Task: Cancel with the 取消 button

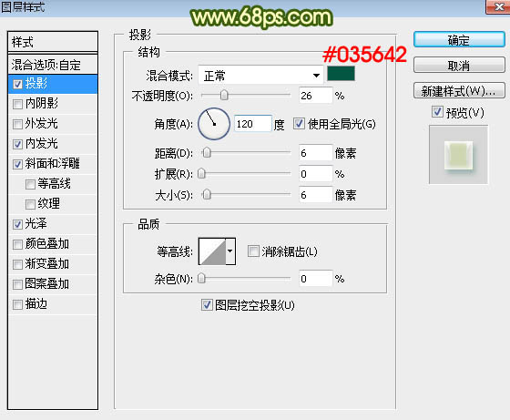Action: (459, 66)
